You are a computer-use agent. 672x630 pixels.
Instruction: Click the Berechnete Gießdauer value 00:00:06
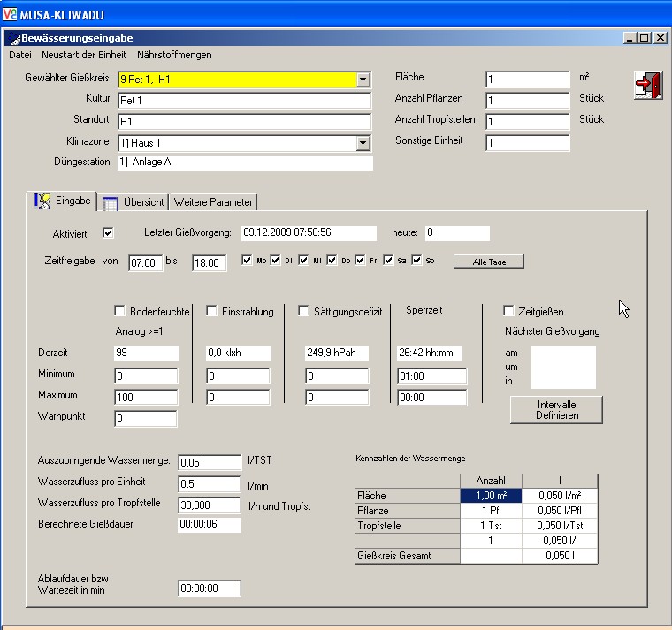click(x=210, y=525)
